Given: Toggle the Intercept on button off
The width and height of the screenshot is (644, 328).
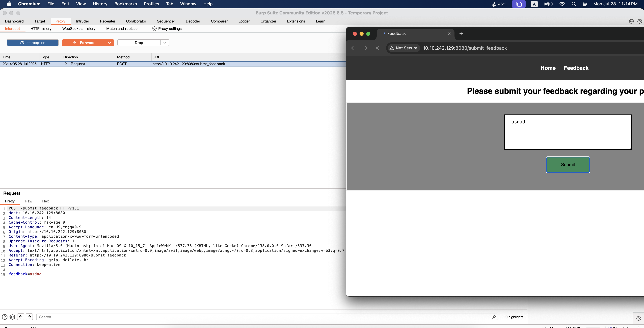Looking at the screenshot, I should tap(33, 43).
